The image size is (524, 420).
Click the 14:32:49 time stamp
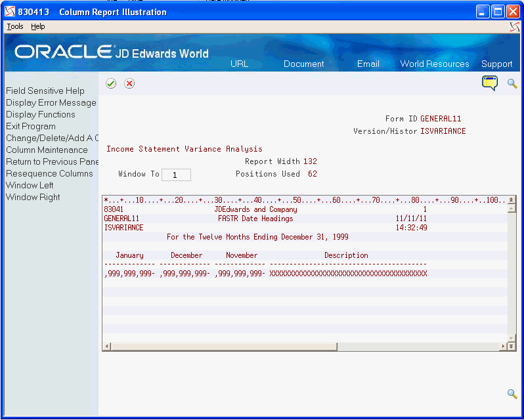[411, 228]
